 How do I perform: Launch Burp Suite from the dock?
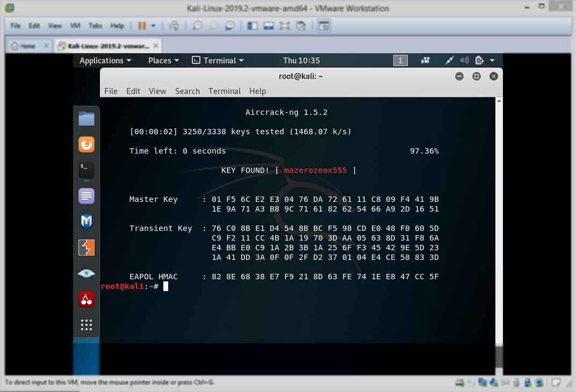[x=87, y=248]
